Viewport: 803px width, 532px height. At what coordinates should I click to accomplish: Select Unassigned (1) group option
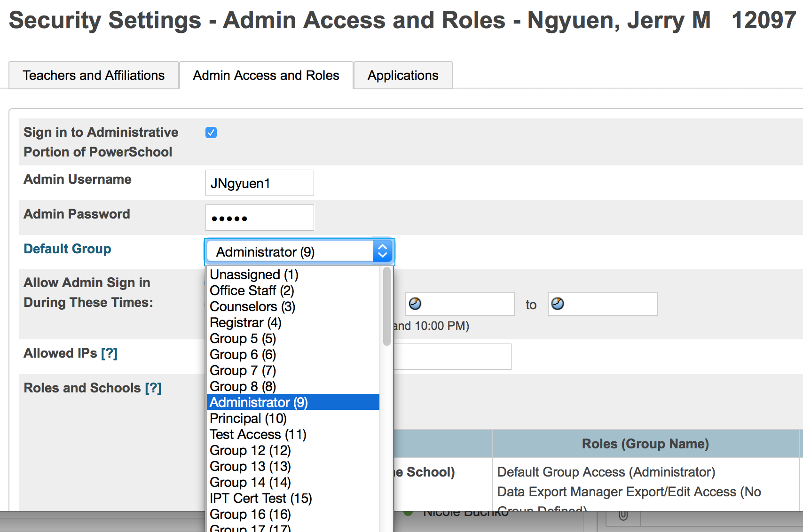click(x=254, y=274)
